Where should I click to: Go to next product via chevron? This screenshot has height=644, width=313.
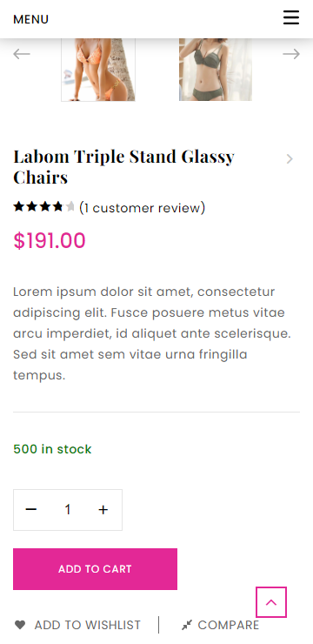click(290, 159)
